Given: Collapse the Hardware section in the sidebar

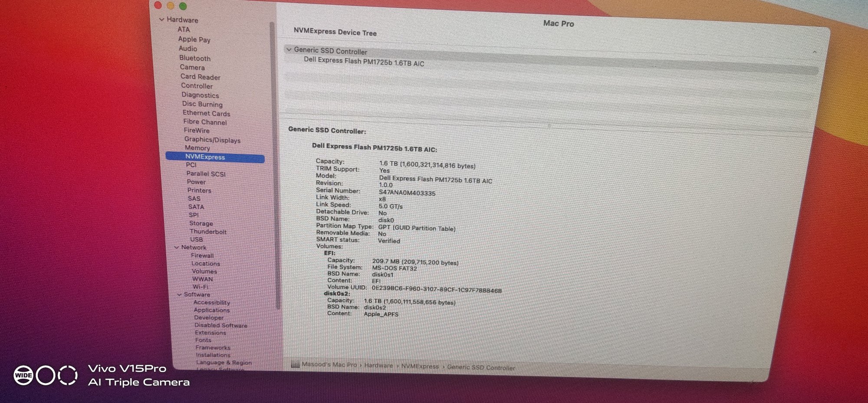Looking at the screenshot, I should 162,20.
